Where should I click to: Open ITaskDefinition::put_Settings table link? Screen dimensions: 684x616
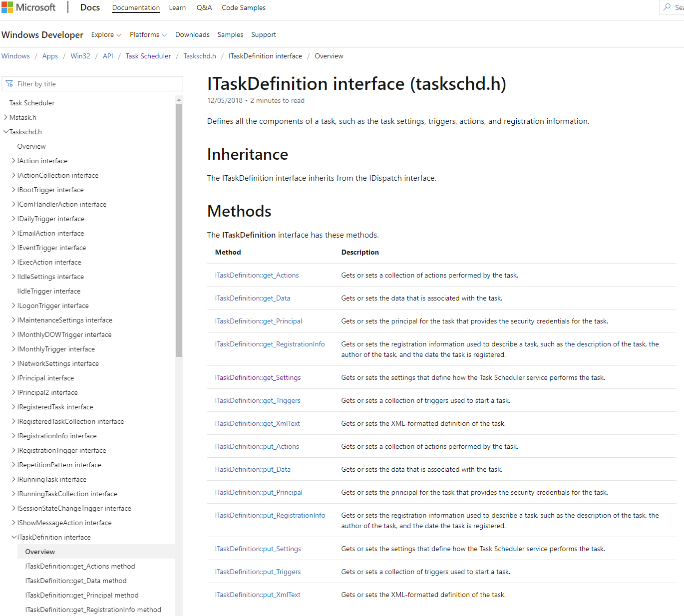click(x=258, y=549)
